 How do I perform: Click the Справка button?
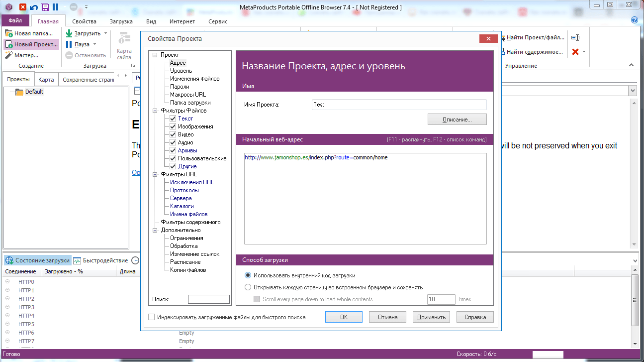(475, 317)
